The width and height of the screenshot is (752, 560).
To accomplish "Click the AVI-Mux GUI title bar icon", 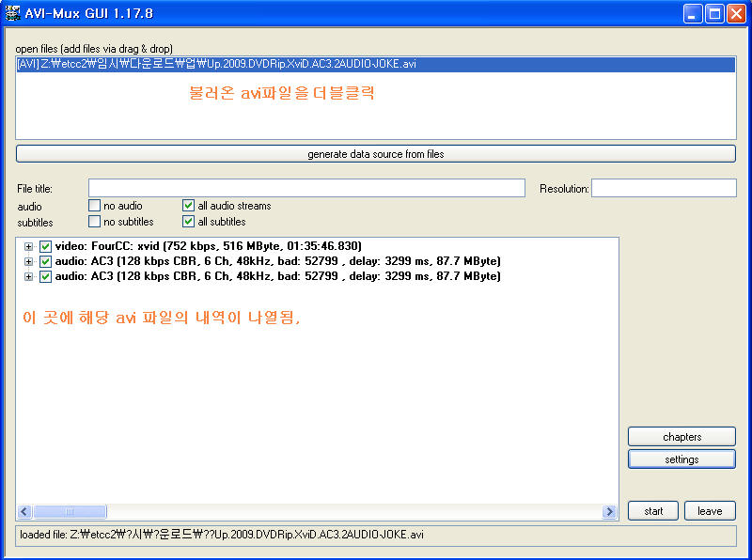I will coord(12,13).
